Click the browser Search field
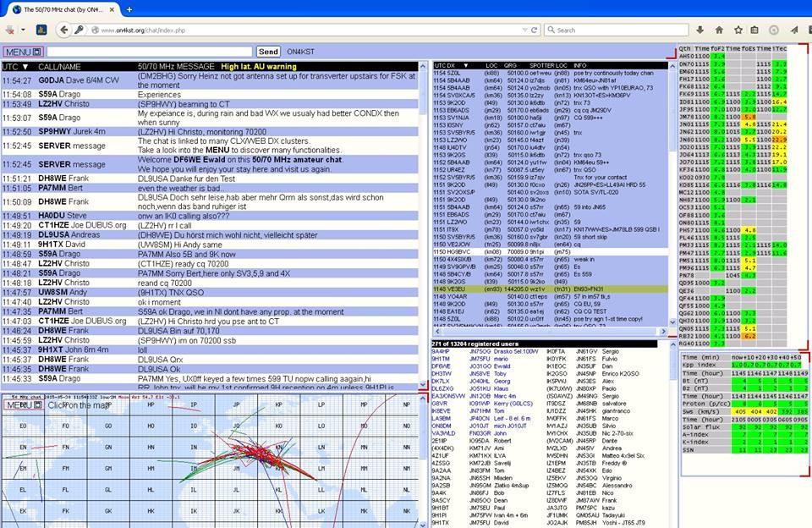This screenshot has height=528, width=812. [x=617, y=30]
